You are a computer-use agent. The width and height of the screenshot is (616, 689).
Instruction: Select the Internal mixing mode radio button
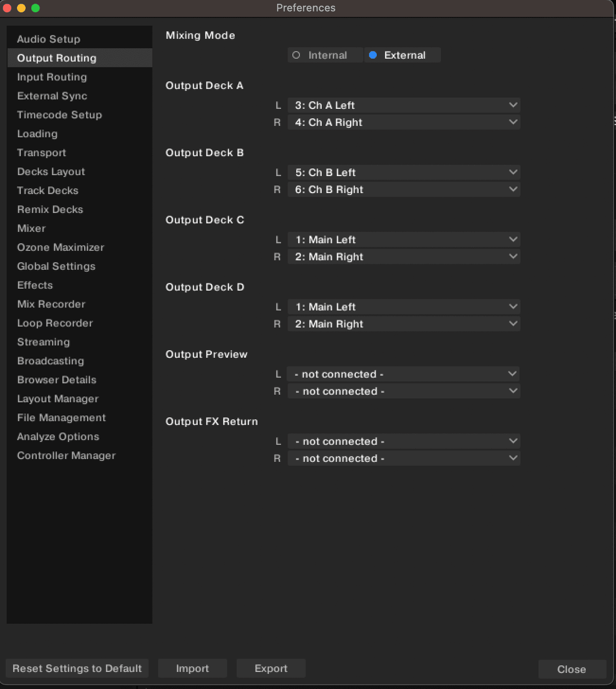tap(296, 55)
